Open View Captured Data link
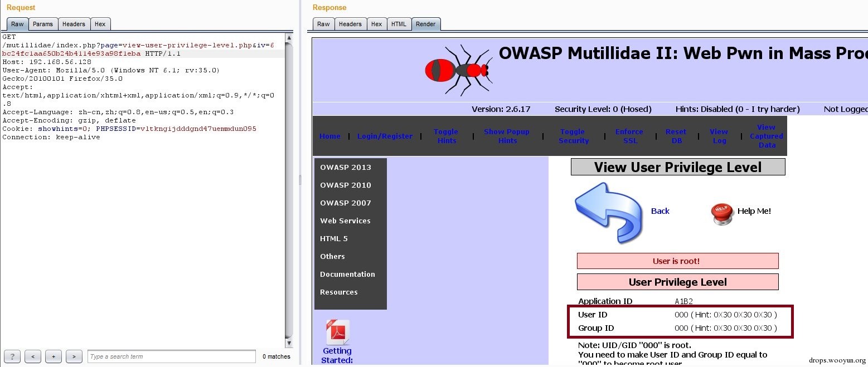This screenshot has width=868, height=367. click(x=767, y=136)
